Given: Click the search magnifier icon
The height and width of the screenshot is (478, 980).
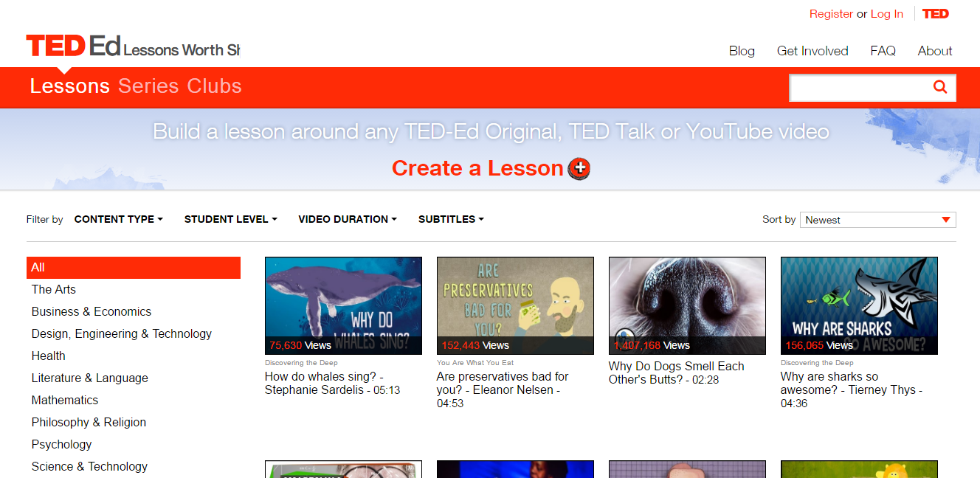Looking at the screenshot, I should 939,87.
